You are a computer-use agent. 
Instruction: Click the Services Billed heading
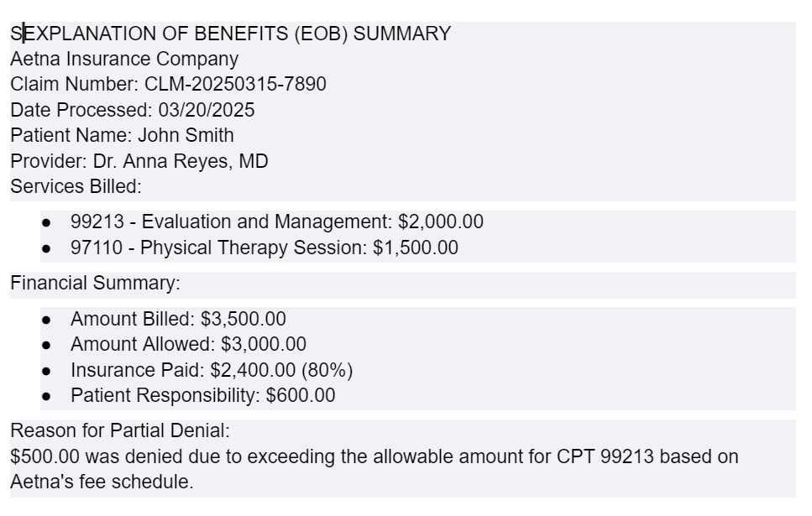pyautogui.click(x=76, y=186)
